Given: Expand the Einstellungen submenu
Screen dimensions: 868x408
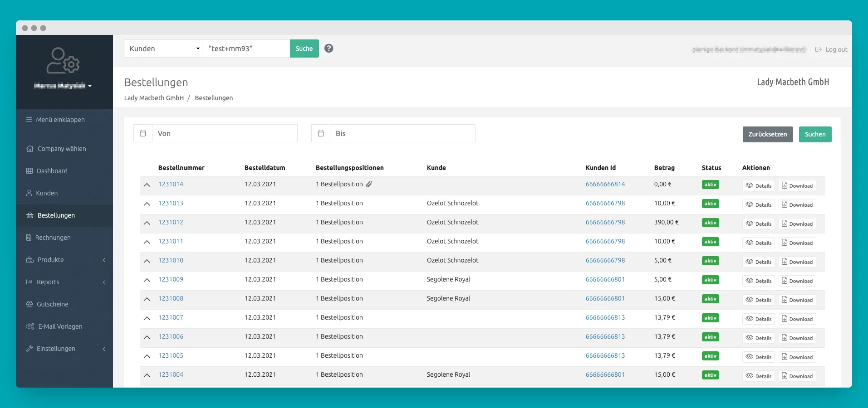Looking at the screenshot, I should coord(104,349).
